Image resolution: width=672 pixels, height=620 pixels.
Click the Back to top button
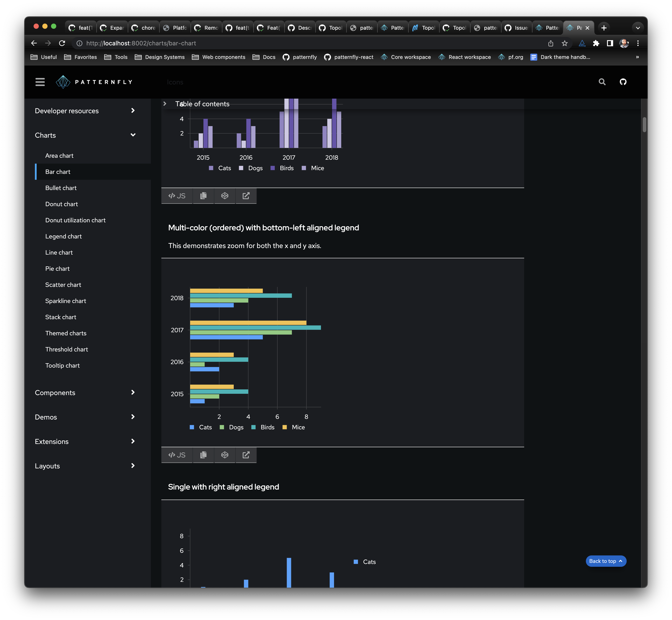click(x=605, y=561)
